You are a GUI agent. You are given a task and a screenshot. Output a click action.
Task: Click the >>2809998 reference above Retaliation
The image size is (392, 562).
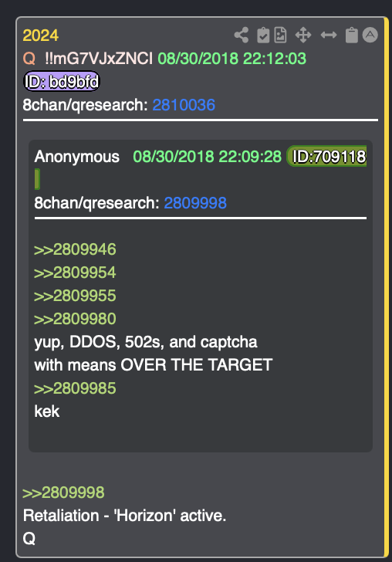coord(63,493)
